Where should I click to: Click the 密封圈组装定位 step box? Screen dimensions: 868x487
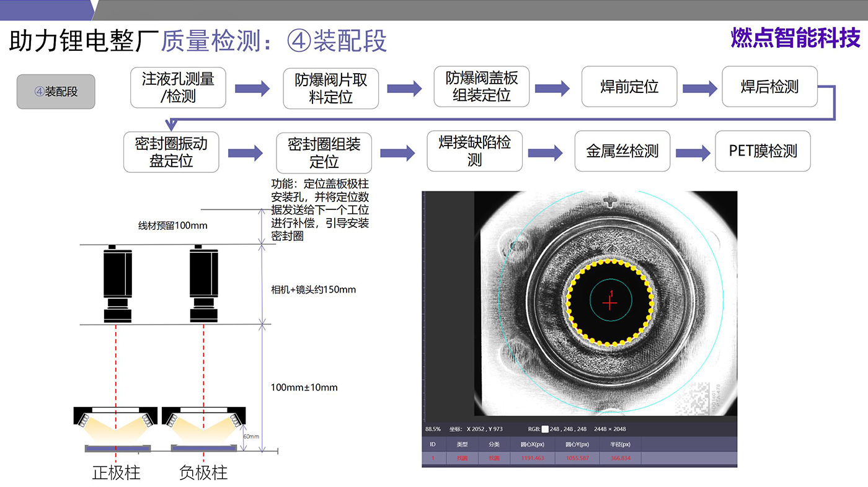pyautogui.click(x=324, y=153)
